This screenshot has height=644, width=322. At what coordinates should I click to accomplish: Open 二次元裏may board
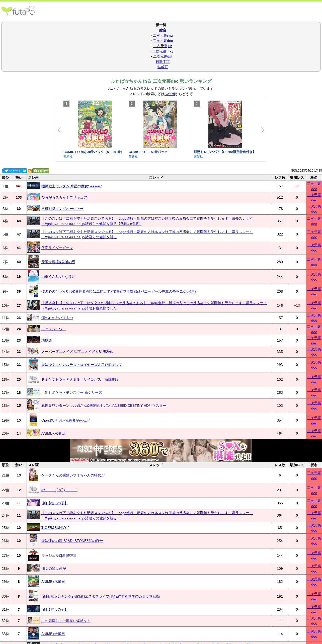tap(163, 51)
